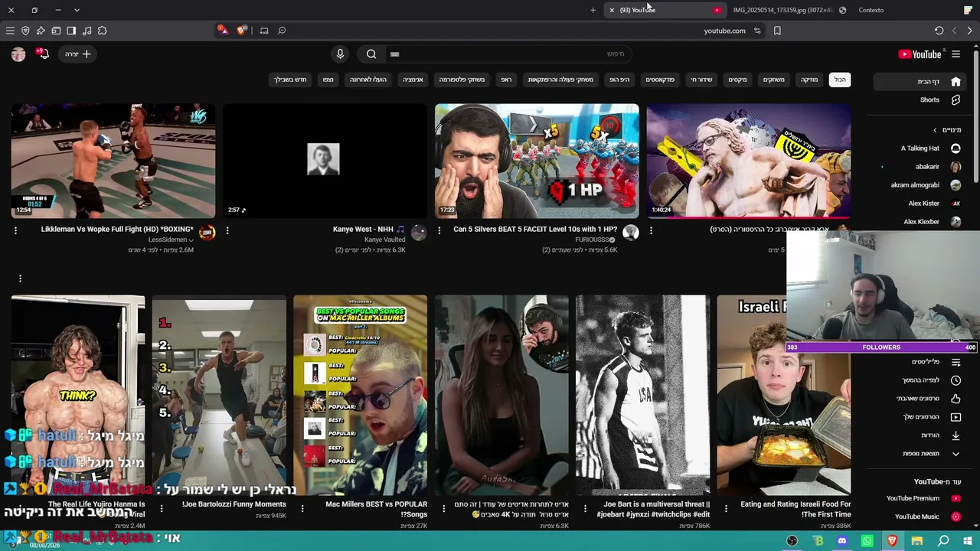Open WhatsApp from the taskbar
The image size is (980, 551).
(867, 541)
